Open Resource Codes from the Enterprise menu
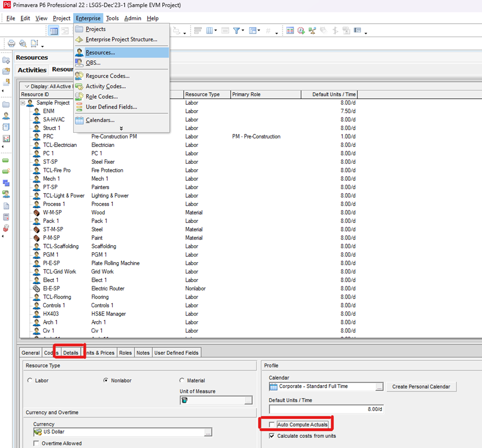482x448 pixels. pos(107,76)
